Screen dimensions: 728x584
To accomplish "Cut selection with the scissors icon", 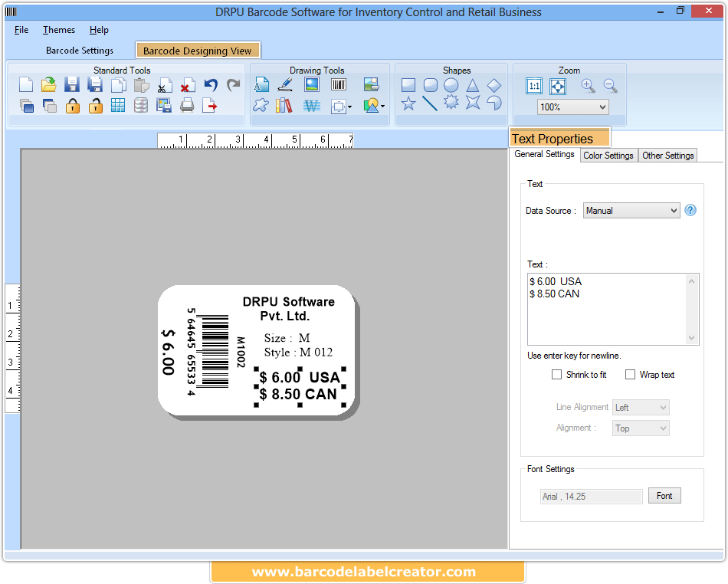I will (x=164, y=85).
